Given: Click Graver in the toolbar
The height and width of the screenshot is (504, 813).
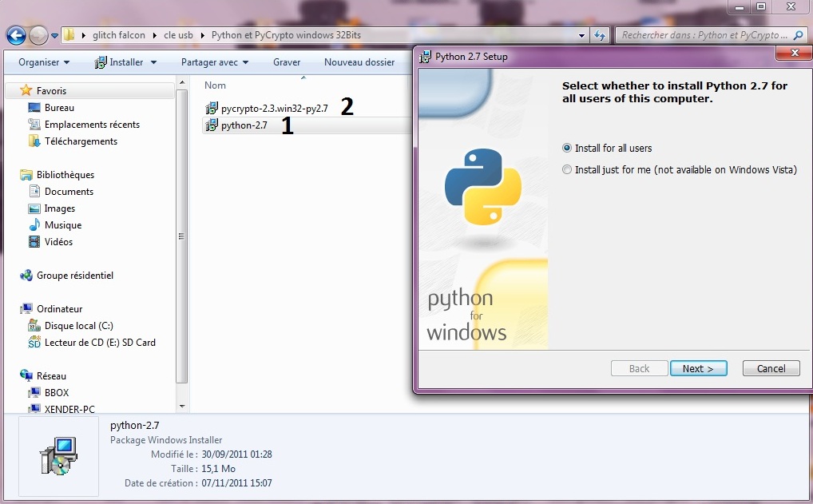Looking at the screenshot, I should tap(287, 62).
